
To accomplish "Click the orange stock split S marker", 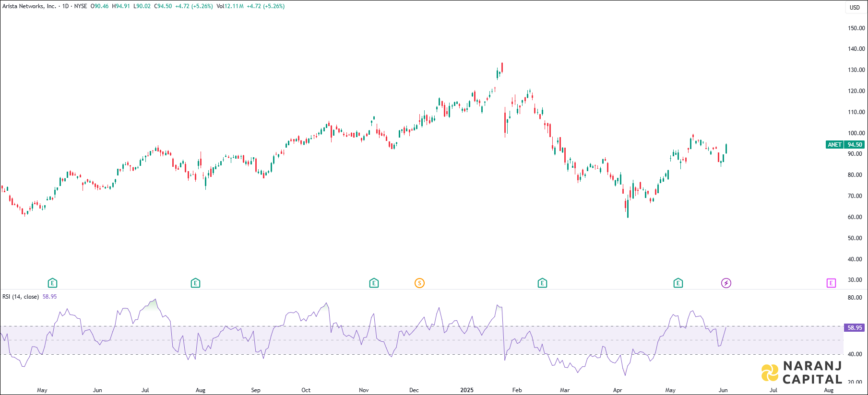I will (x=419, y=283).
